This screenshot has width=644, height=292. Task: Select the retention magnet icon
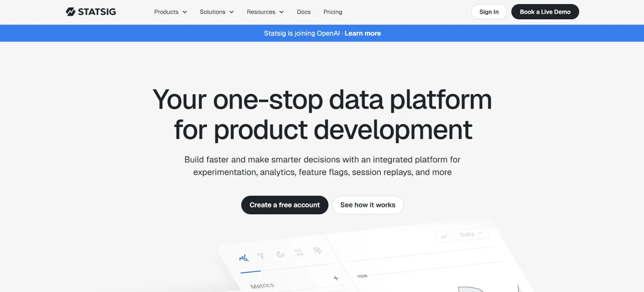pos(280,254)
